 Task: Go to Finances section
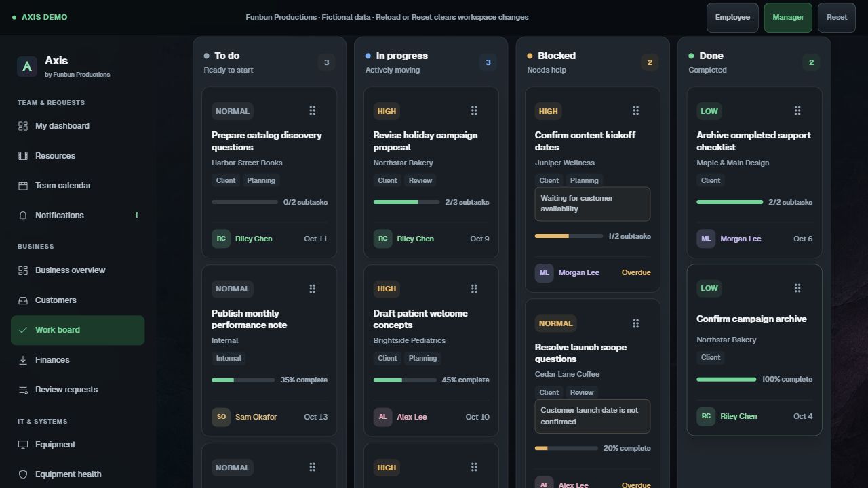coord(77,360)
